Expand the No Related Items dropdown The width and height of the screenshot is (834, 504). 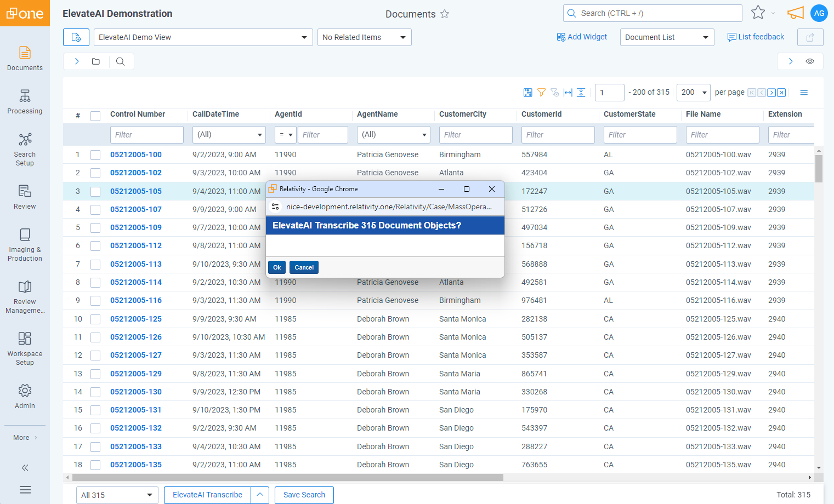[x=364, y=37]
